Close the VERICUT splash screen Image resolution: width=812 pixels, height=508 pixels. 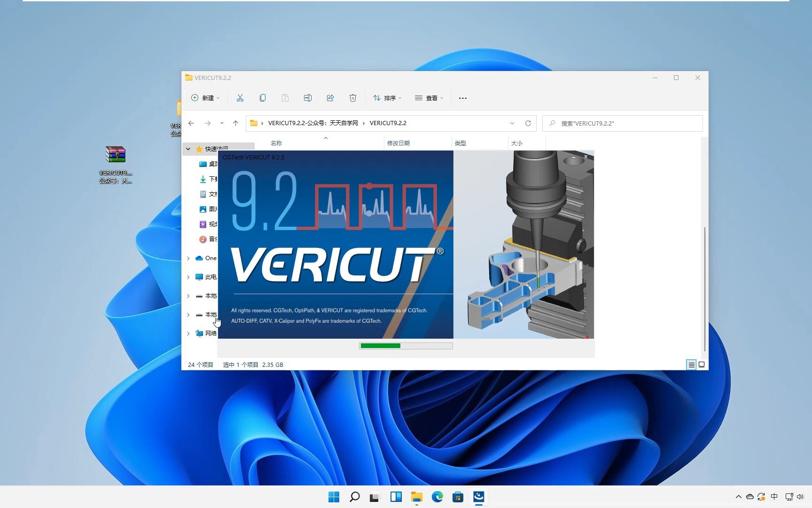coord(586,157)
